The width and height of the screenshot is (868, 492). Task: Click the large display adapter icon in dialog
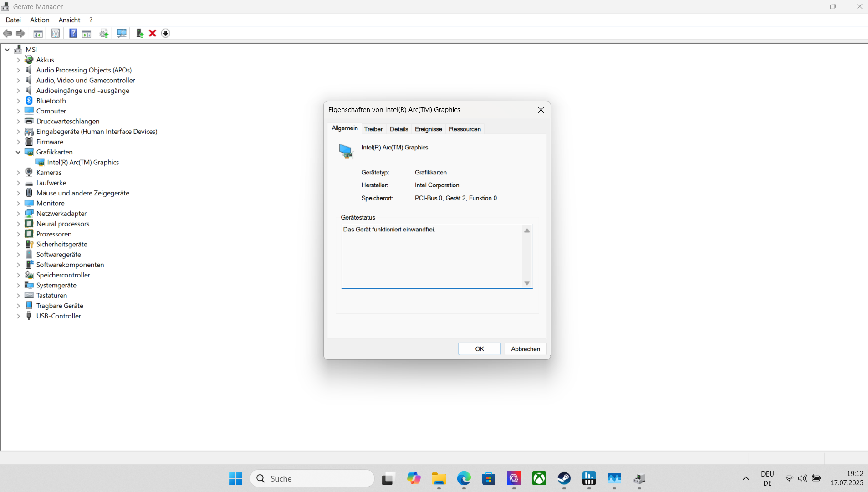346,151
